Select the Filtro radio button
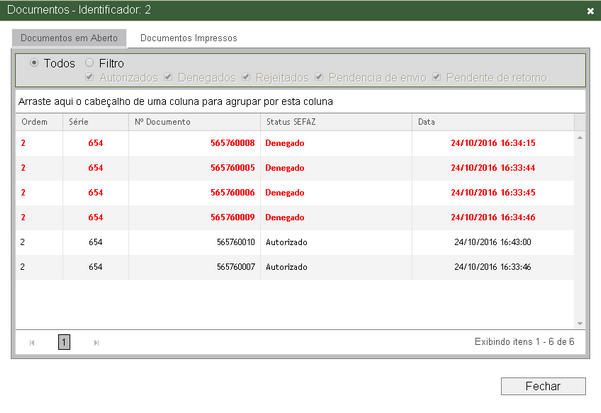This screenshot has width=601, height=413. point(89,63)
